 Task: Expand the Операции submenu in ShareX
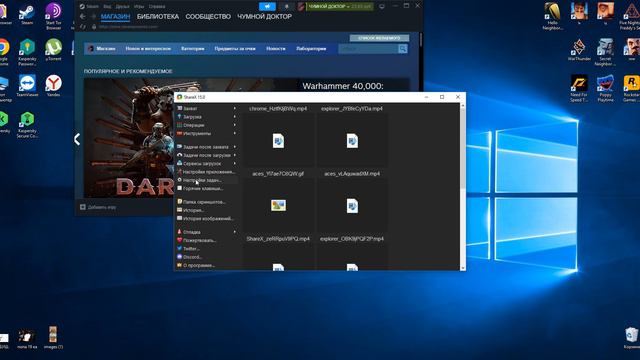click(x=206, y=125)
